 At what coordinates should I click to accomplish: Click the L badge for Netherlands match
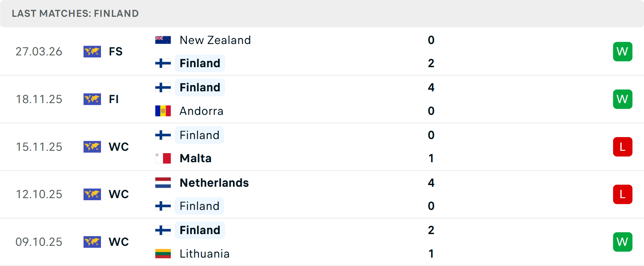[x=623, y=194]
